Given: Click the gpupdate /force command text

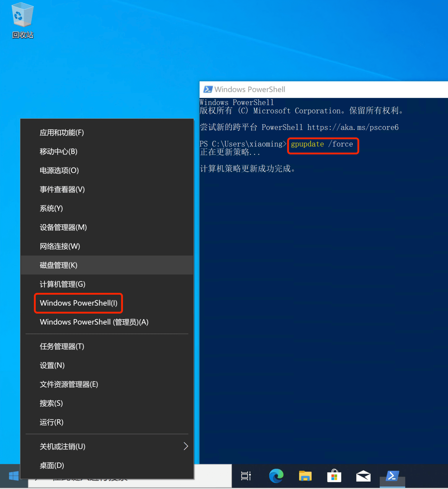Looking at the screenshot, I should coord(322,144).
